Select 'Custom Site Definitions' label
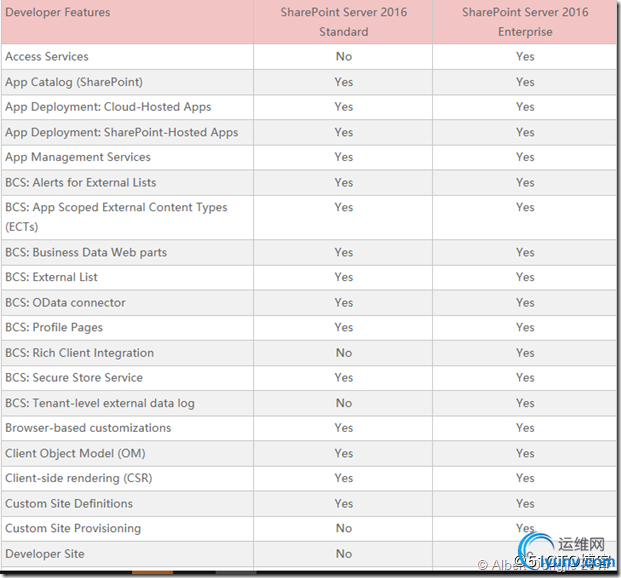The height and width of the screenshot is (578, 621). click(x=69, y=504)
